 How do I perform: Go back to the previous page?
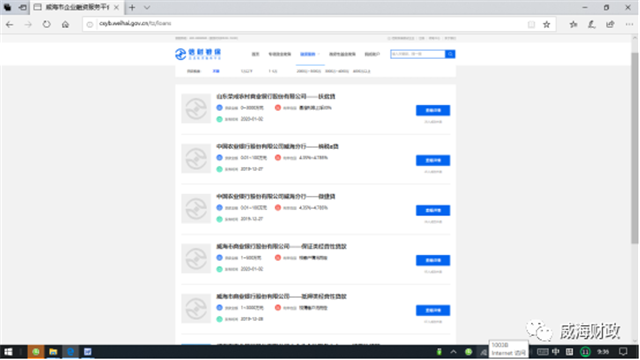tap(9, 24)
